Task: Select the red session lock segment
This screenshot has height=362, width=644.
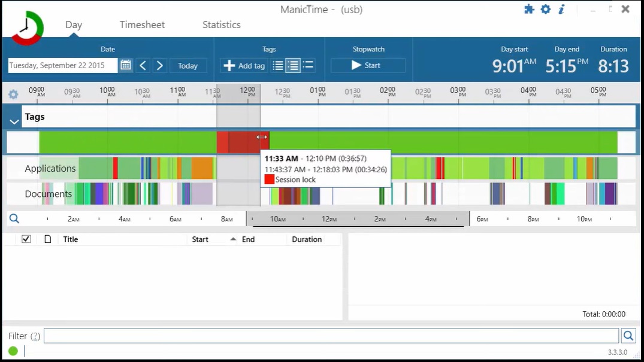Action: 243,142
